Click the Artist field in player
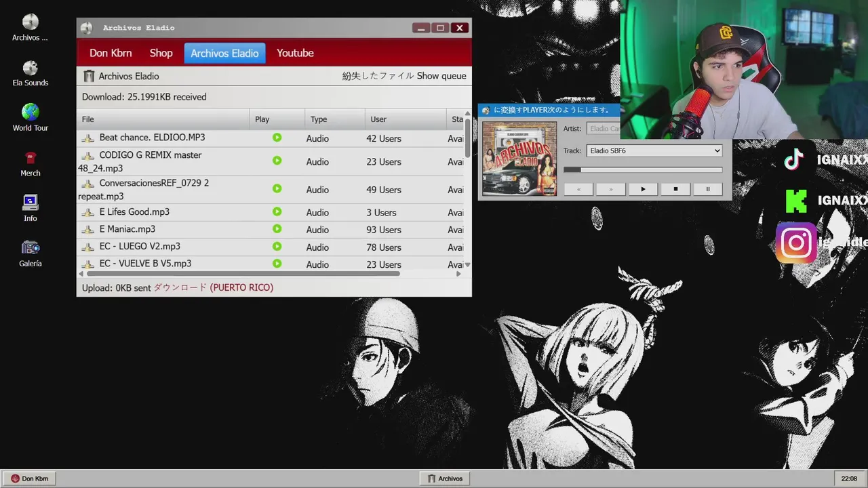This screenshot has width=868, height=488. pyautogui.click(x=603, y=129)
